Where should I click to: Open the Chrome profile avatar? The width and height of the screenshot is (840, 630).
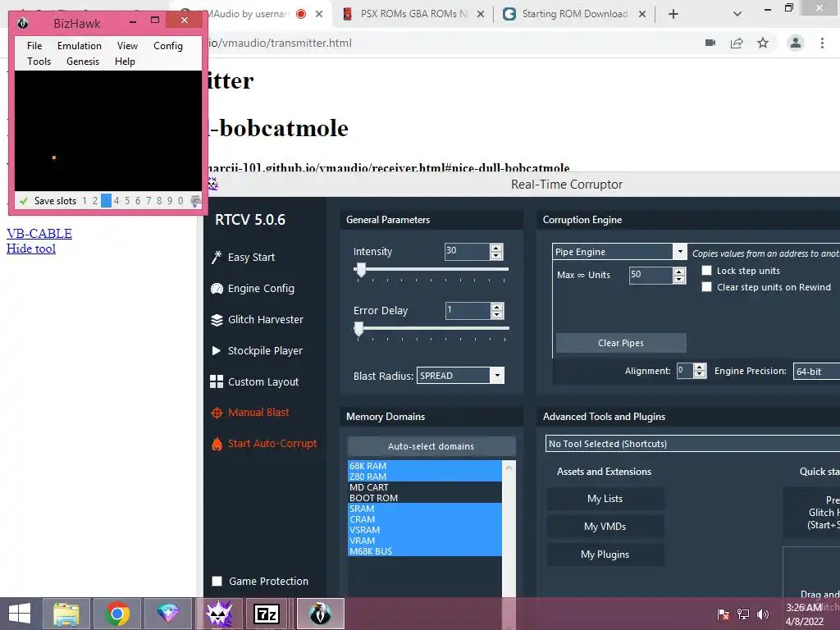(796, 43)
